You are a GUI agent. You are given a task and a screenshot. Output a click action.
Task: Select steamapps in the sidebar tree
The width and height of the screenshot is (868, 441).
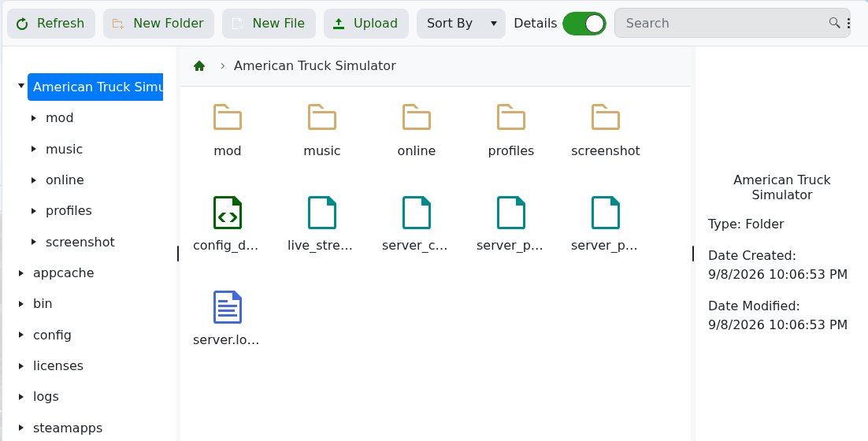point(68,428)
